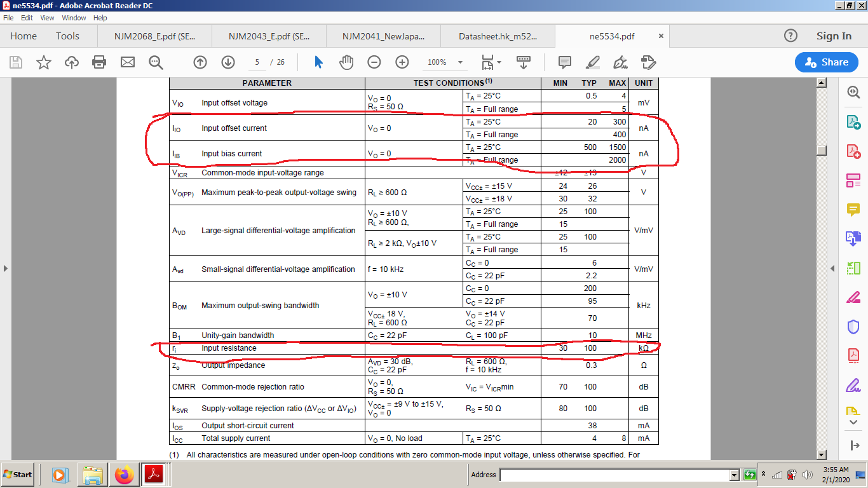The image size is (868, 488).
Task: Click Sign In link
Action: click(x=834, y=36)
